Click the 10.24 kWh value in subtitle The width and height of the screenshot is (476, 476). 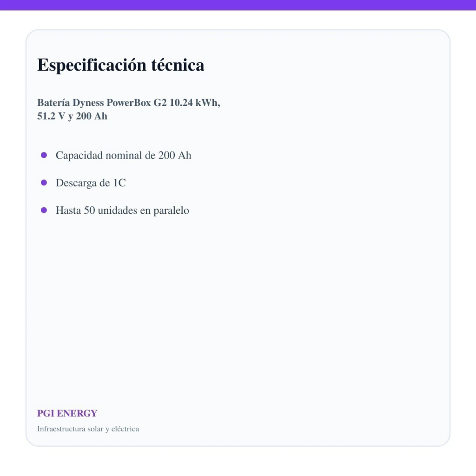tap(195, 103)
